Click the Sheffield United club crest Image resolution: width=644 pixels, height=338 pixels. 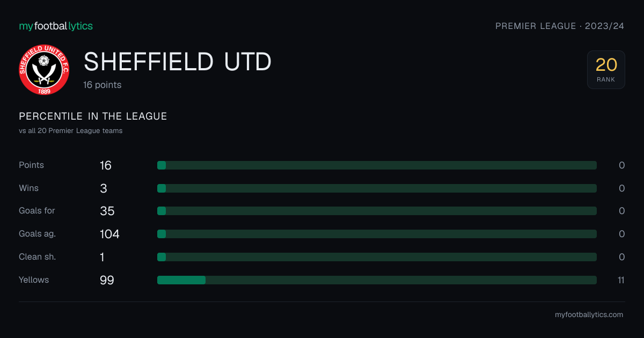tap(44, 70)
